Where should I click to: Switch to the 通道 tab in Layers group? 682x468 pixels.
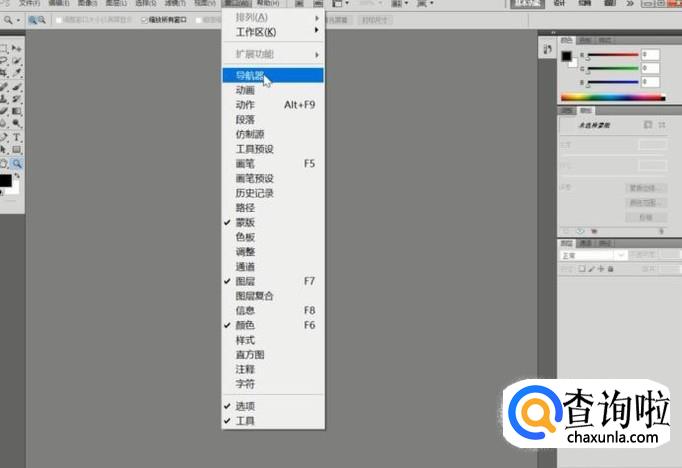click(x=586, y=243)
